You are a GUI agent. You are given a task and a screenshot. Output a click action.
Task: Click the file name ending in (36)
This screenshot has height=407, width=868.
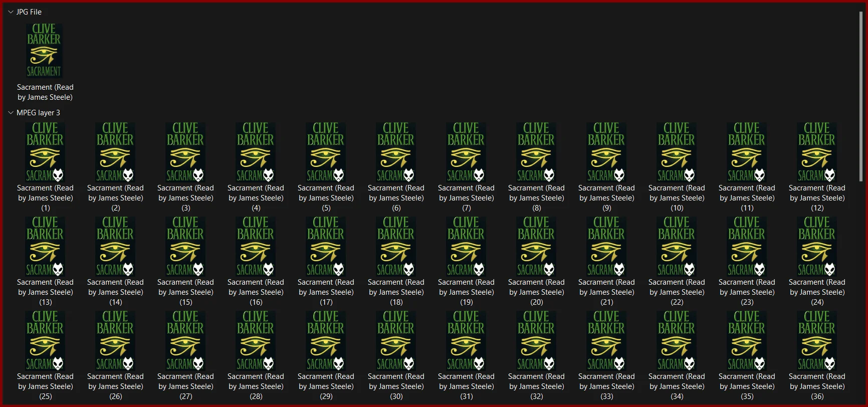(817, 386)
